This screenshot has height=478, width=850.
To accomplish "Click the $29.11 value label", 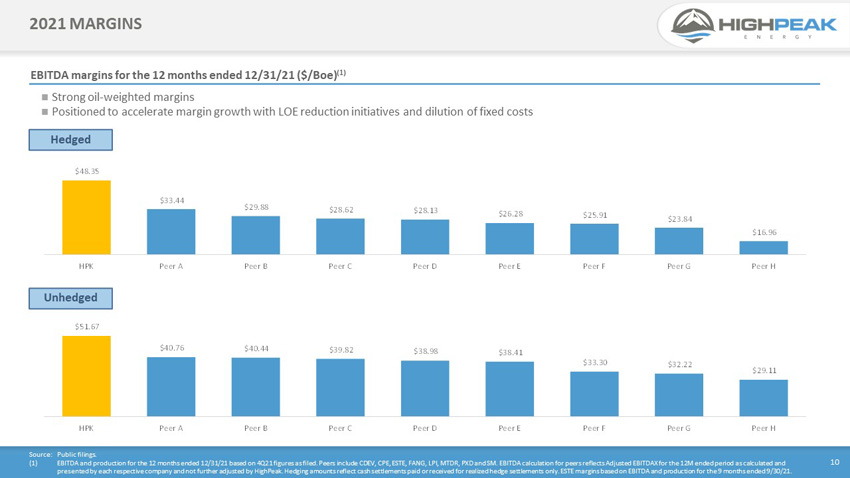I will click(x=764, y=371).
